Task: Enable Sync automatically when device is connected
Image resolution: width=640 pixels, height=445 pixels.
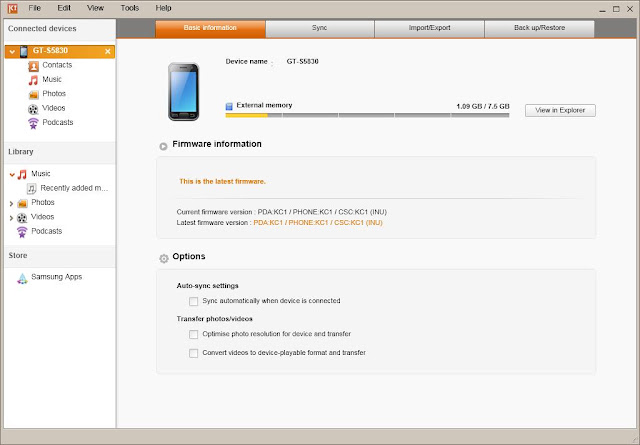Action: (x=193, y=301)
